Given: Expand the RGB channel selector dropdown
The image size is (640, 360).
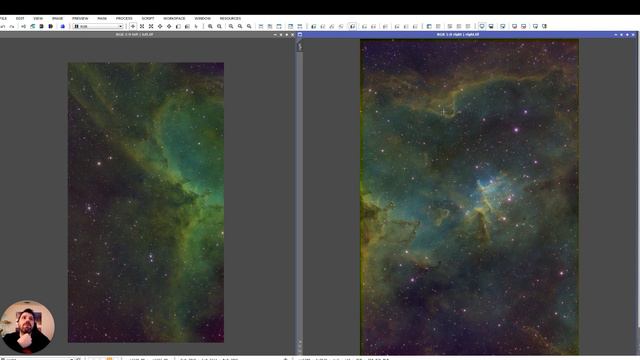Looking at the screenshot, I should click(98, 27).
